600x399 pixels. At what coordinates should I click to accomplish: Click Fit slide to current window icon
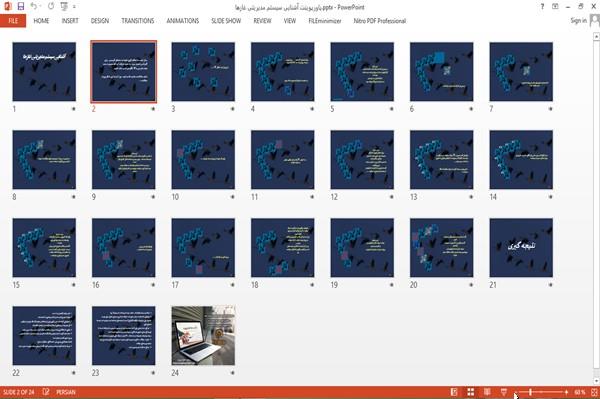pyautogui.click(x=594, y=392)
